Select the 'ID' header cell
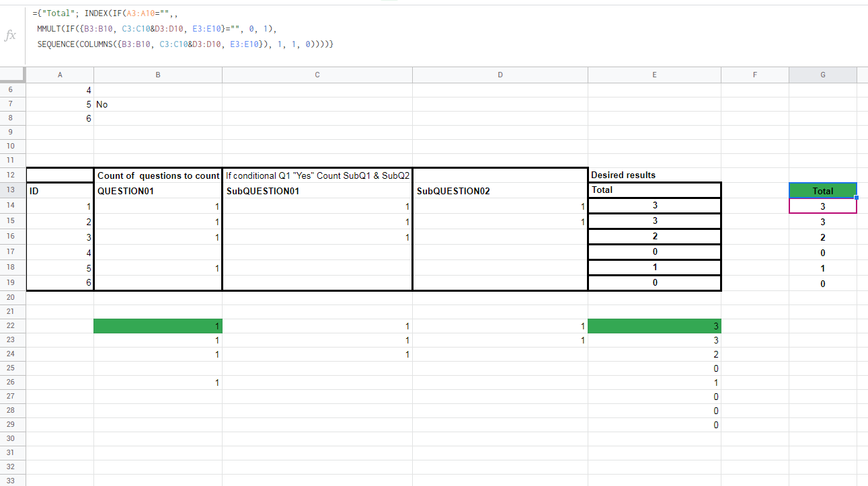Viewport: 868px width, 486px height. (60, 191)
